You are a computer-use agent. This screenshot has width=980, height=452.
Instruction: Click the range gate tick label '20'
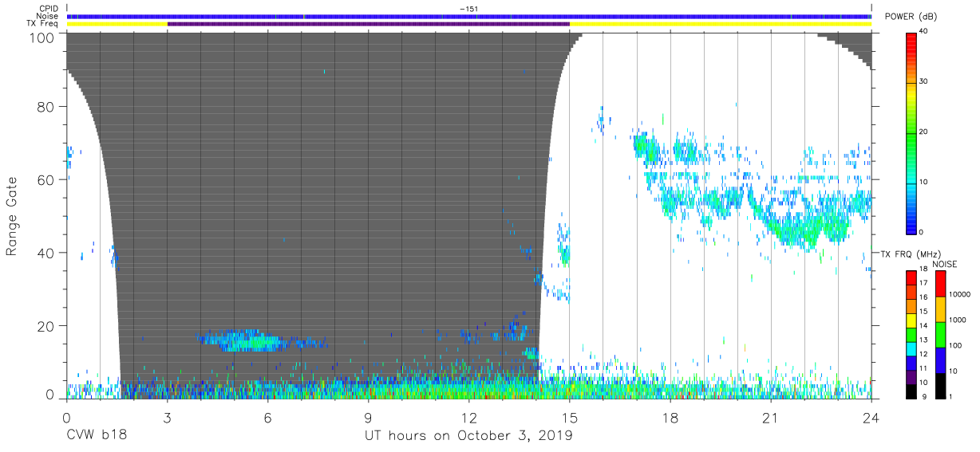pyautogui.click(x=47, y=326)
